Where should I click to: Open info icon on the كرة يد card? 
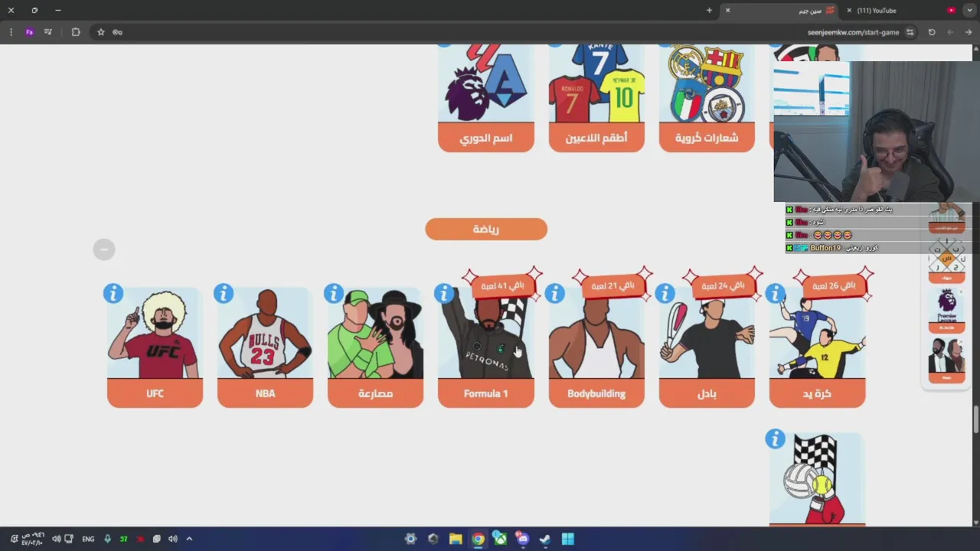tap(775, 293)
